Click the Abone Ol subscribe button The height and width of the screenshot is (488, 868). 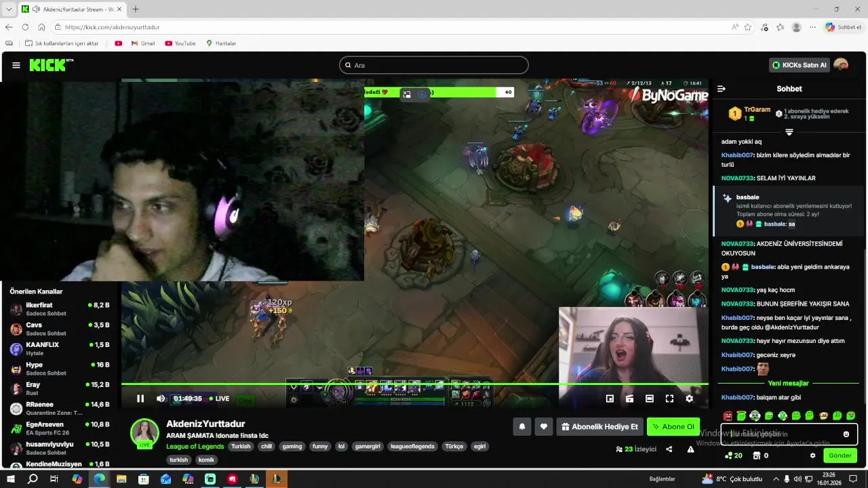[x=673, y=426]
